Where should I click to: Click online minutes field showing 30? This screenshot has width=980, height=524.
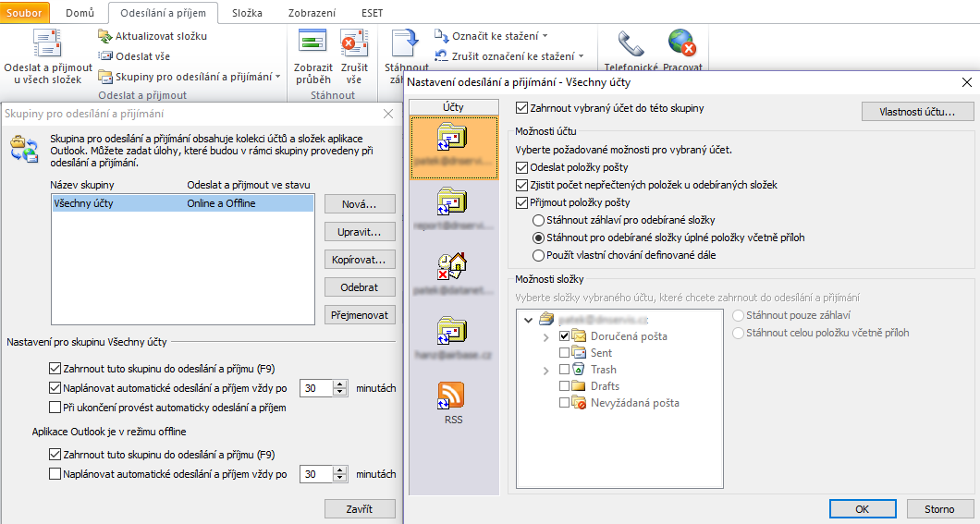pyautogui.click(x=316, y=388)
